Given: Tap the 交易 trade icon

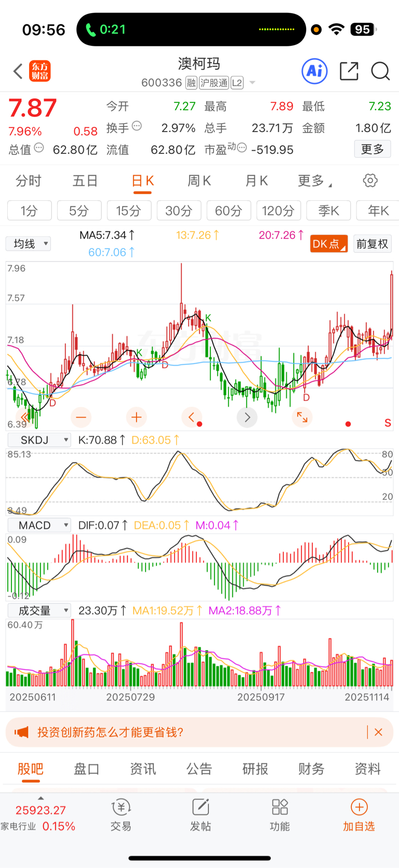Looking at the screenshot, I should point(121,815).
